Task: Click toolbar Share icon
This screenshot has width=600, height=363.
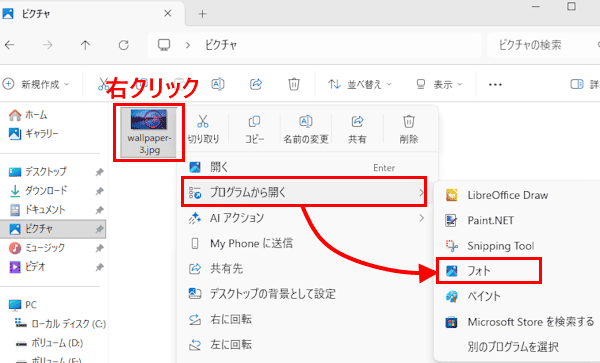Action: pos(256,84)
